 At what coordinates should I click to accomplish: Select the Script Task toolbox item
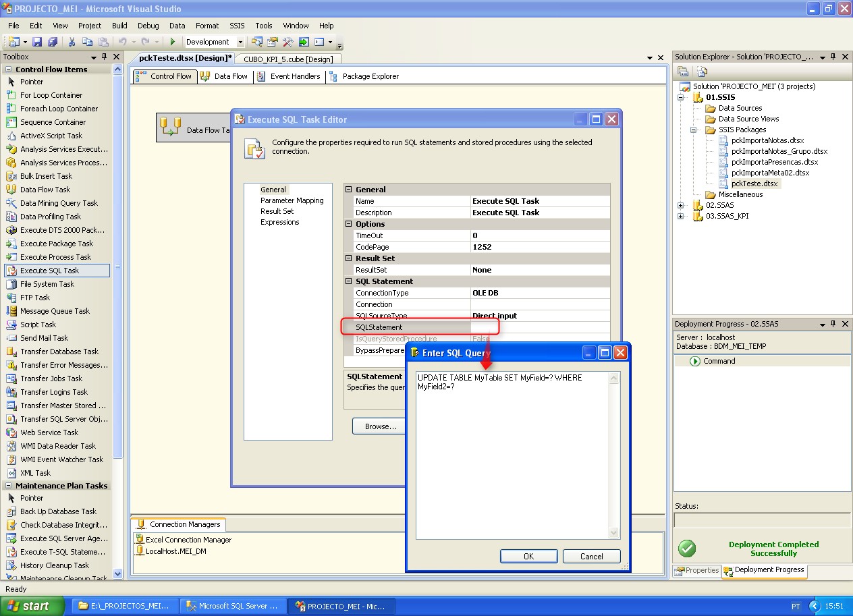pos(56,325)
